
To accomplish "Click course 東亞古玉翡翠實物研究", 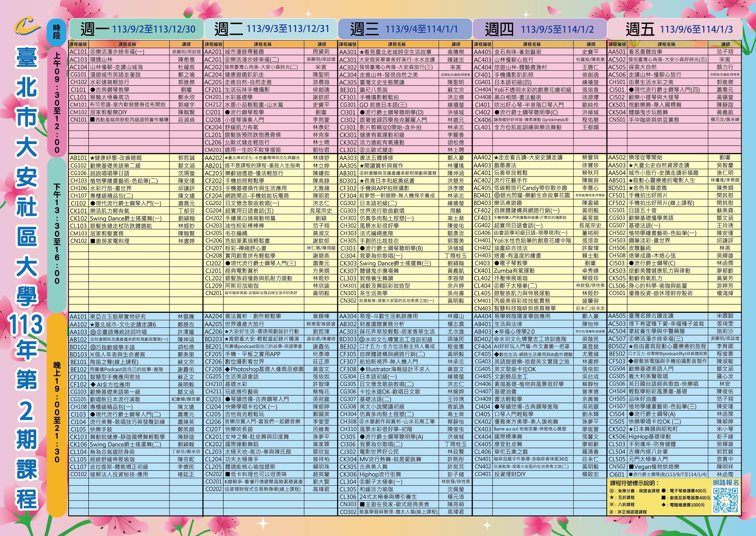I will pos(118,317).
